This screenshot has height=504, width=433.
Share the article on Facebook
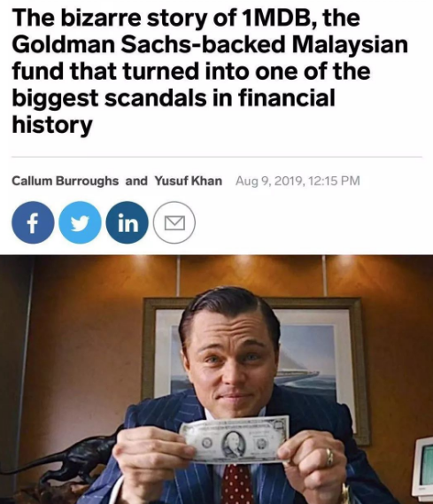point(33,222)
